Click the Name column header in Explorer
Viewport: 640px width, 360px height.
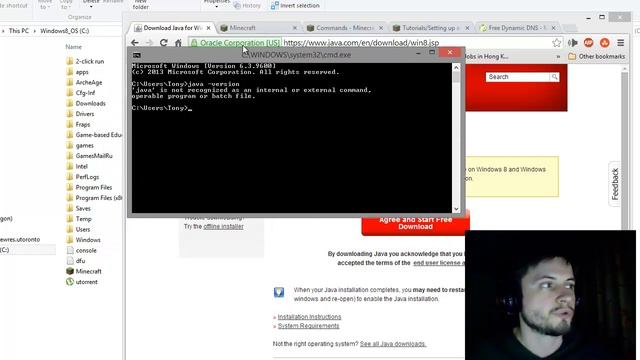coord(73,47)
